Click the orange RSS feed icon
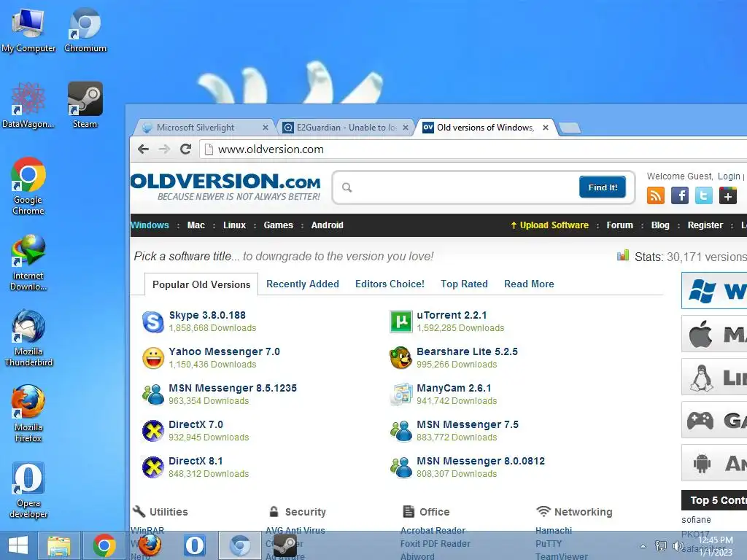Screen dimensions: 747x560 pyautogui.click(x=656, y=195)
